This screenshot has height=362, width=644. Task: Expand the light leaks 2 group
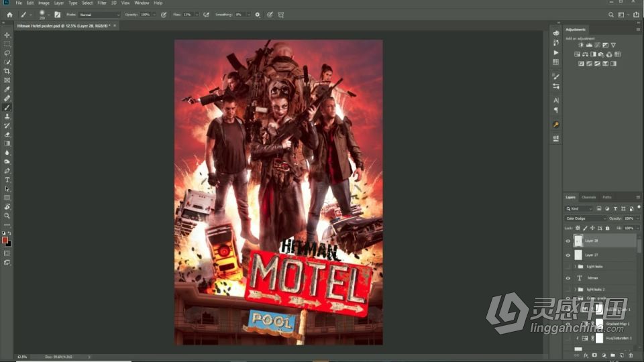[x=575, y=290]
